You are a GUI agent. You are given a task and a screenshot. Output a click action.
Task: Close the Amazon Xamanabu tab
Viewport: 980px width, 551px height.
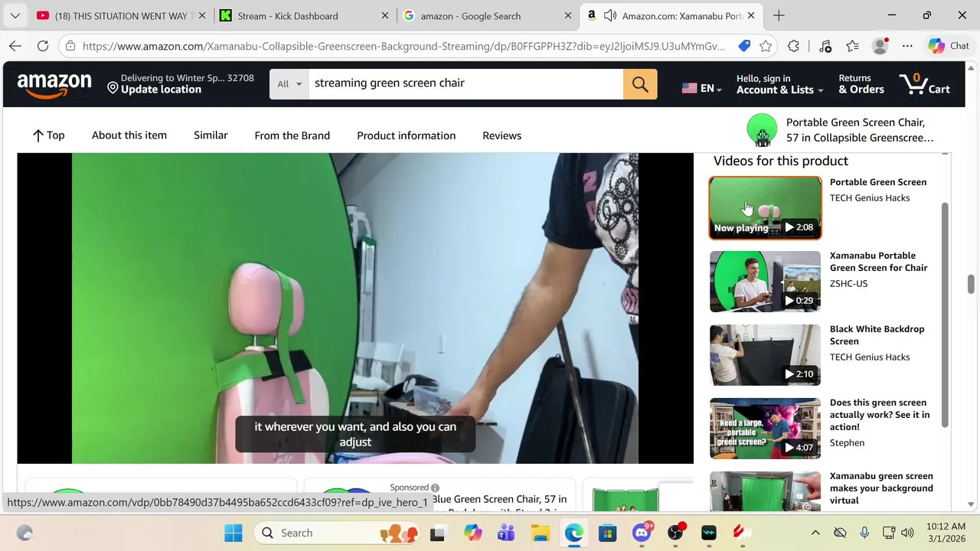click(751, 15)
